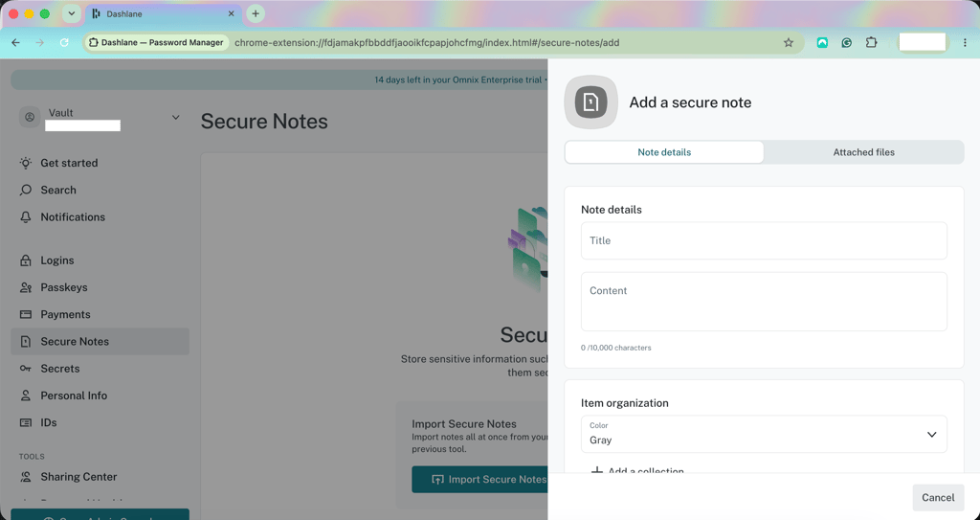
Task: Click the Sharing Center icon
Action: 26,477
